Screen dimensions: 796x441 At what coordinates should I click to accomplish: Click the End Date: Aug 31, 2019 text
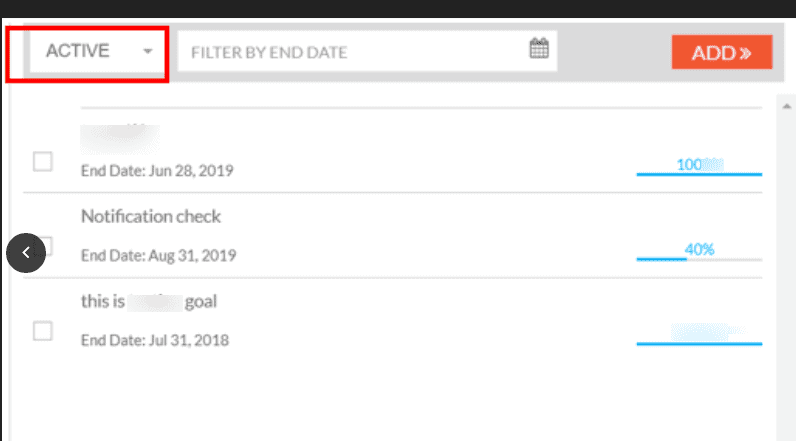tap(158, 255)
